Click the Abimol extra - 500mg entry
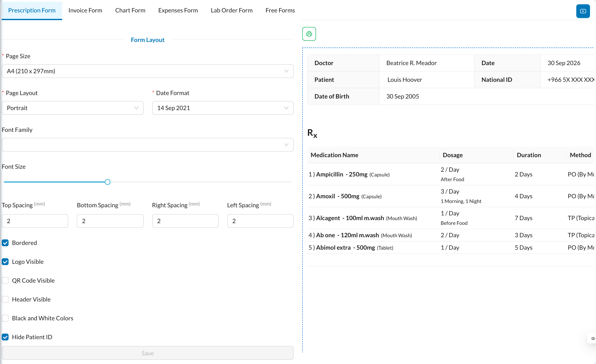The height and width of the screenshot is (364, 596). point(345,248)
